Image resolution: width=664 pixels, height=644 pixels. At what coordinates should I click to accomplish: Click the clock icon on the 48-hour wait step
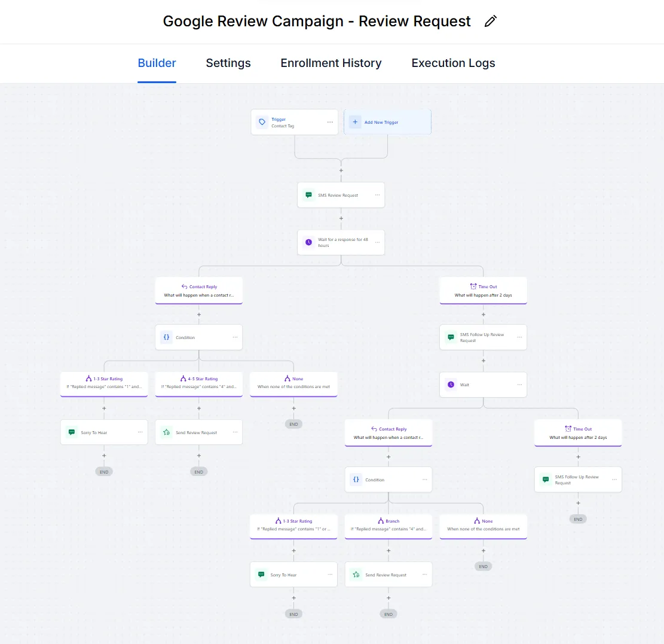[308, 242]
